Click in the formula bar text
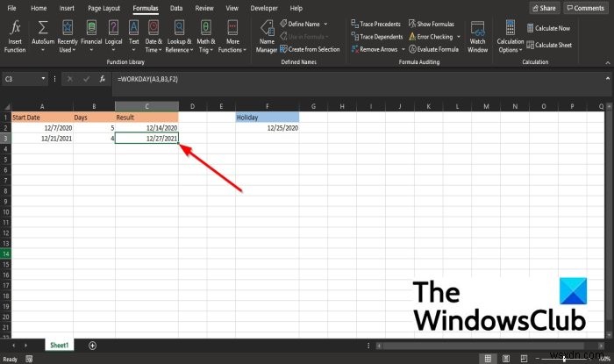The width and height of the screenshot is (614, 364). (147, 79)
